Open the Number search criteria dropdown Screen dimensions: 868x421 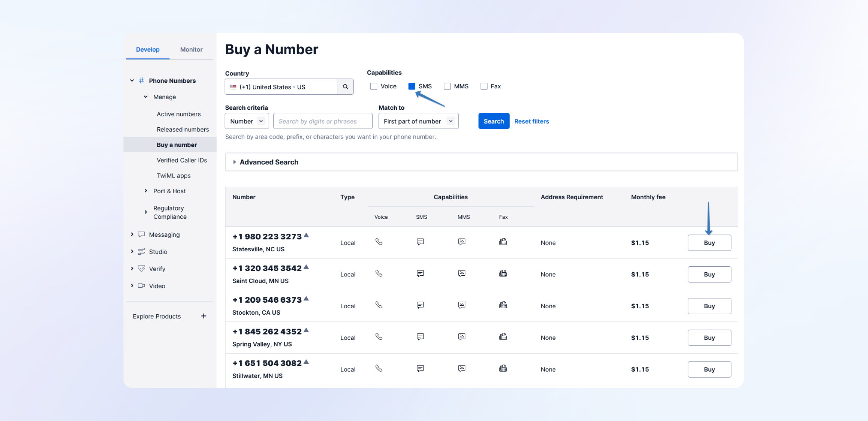(x=247, y=121)
